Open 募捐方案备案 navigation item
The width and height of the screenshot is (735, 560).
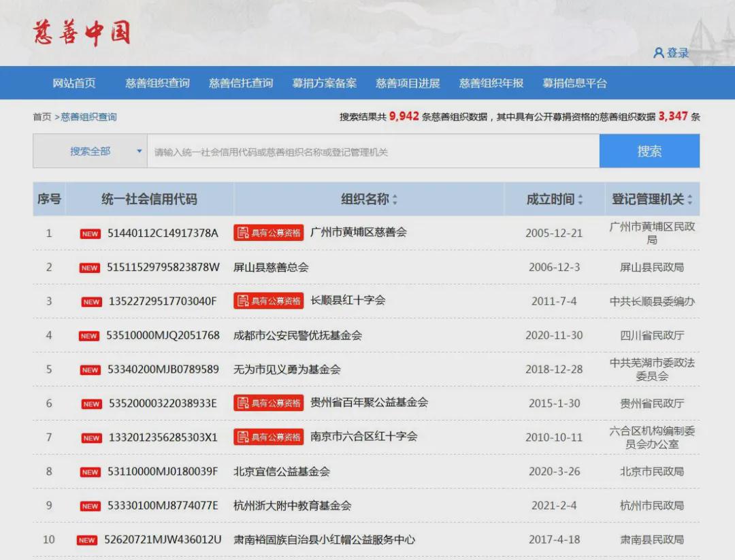point(325,83)
